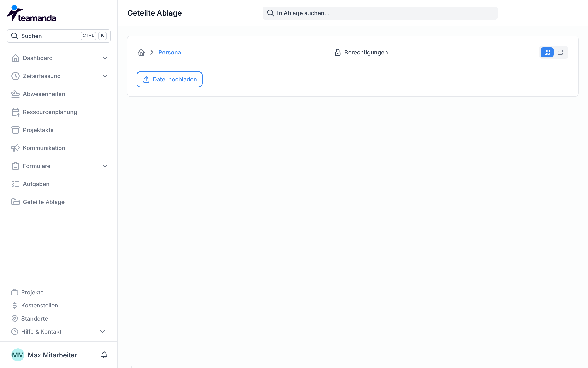588x368 pixels.
Task: Click the upload arrow icon
Action: 146,80
